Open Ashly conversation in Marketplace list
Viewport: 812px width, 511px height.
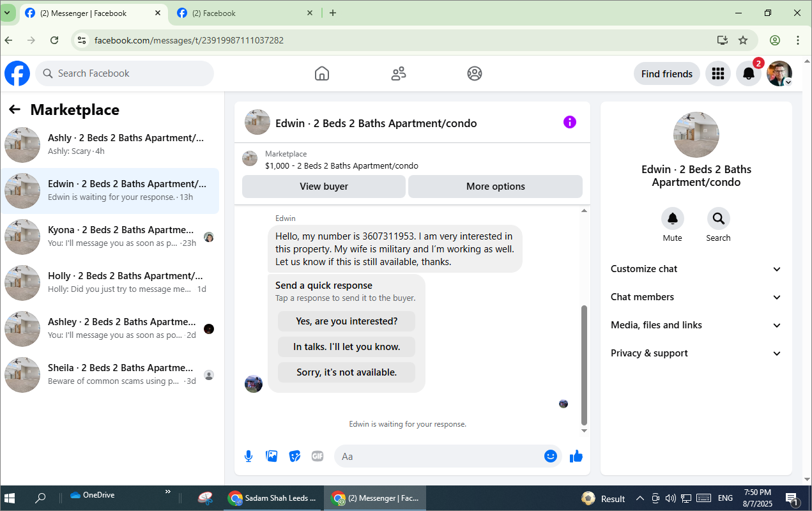pos(110,144)
